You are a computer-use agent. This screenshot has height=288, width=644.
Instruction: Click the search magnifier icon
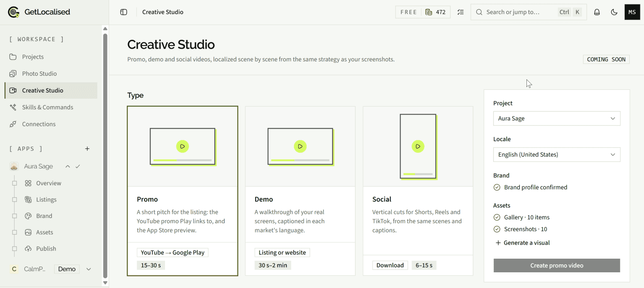pyautogui.click(x=479, y=12)
